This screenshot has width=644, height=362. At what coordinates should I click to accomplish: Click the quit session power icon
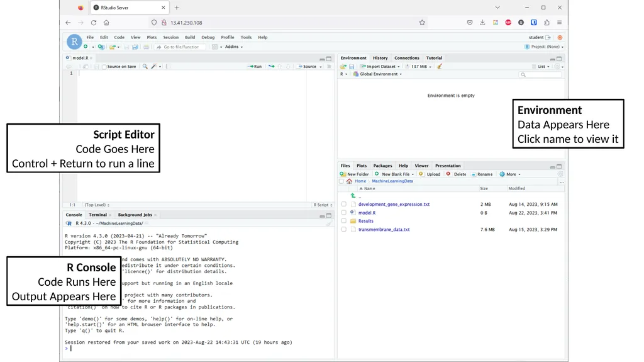point(560,37)
